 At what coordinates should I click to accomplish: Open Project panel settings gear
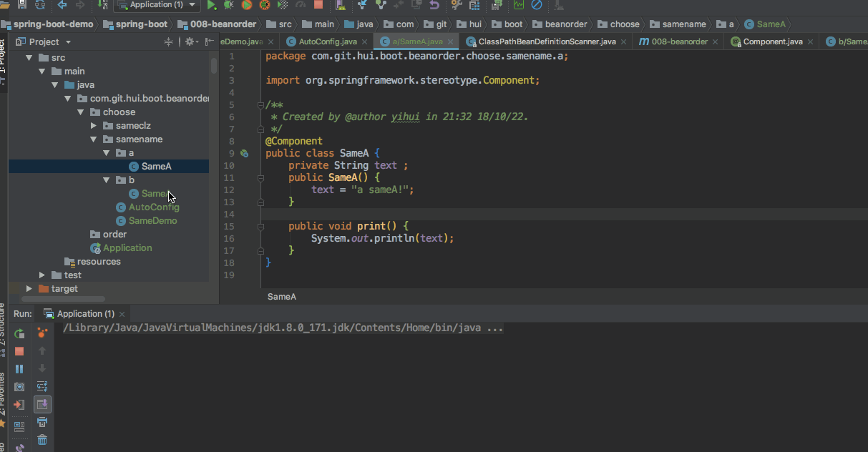click(190, 41)
